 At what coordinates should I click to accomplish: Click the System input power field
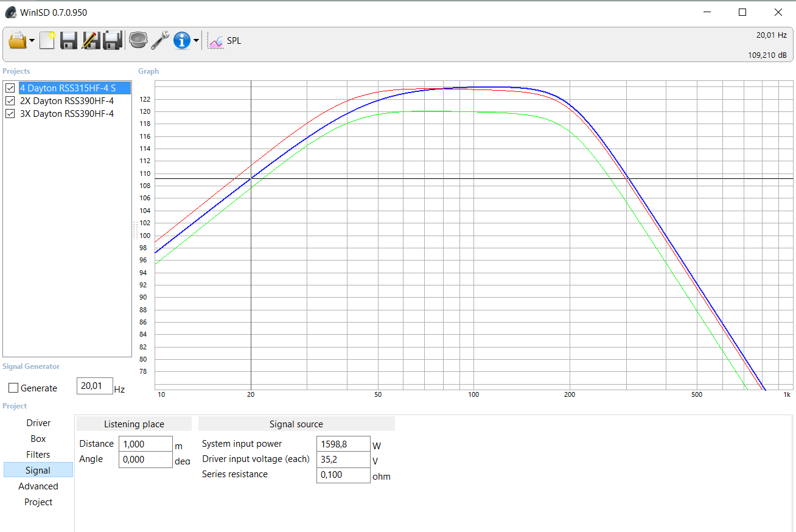[343, 444]
